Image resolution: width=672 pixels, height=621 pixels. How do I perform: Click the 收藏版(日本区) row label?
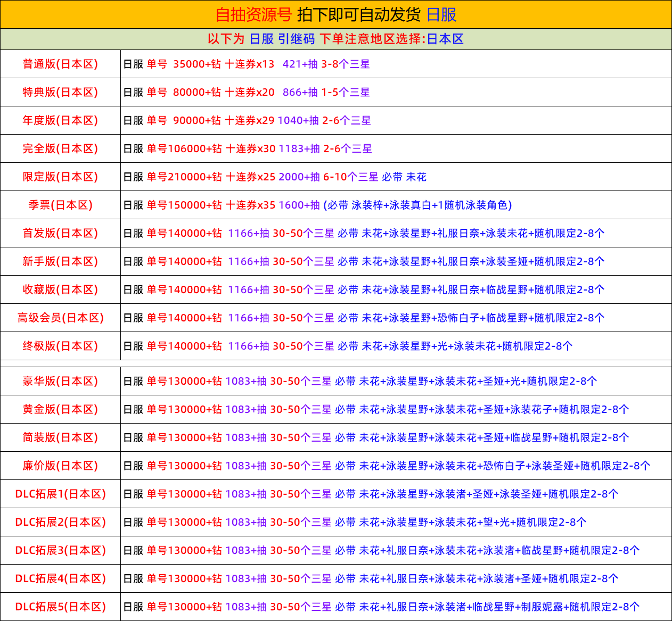pos(60,289)
